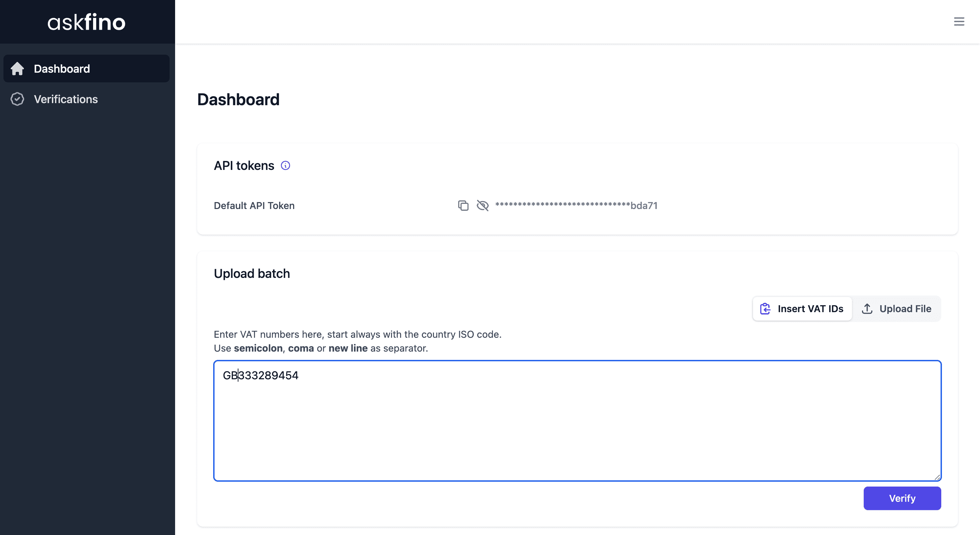Image resolution: width=980 pixels, height=535 pixels.
Task: Open the hamburger menu icon
Action: [959, 21]
